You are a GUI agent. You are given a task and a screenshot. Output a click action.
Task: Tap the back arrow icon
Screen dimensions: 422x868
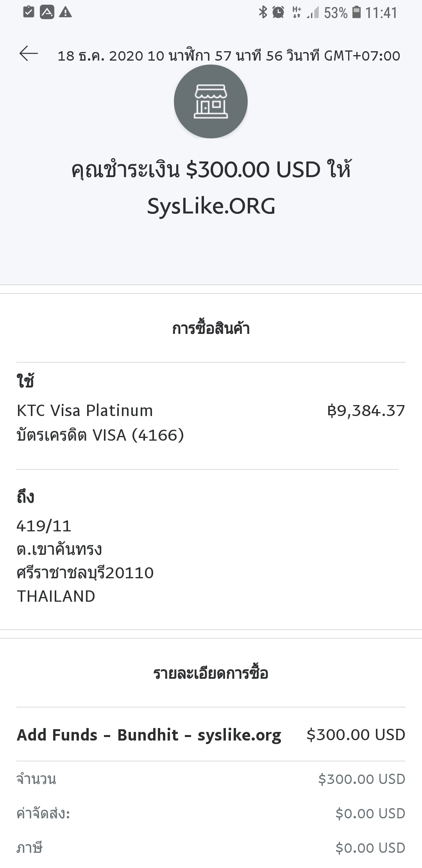pyautogui.click(x=29, y=54)
